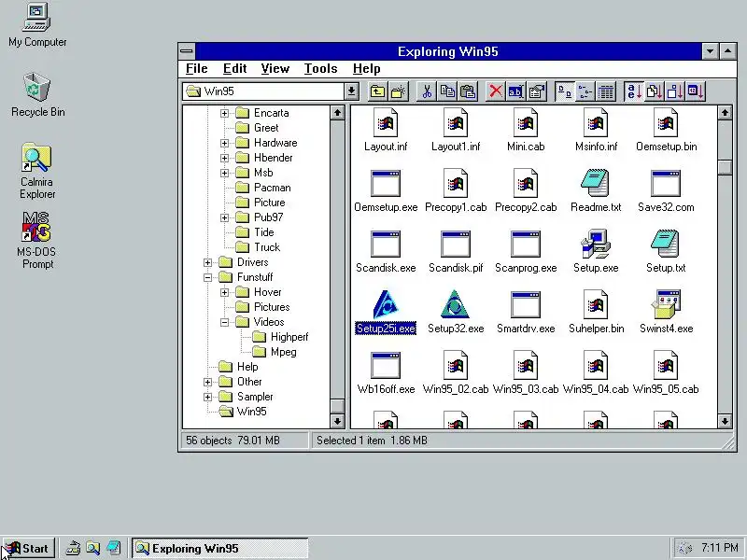The image size is (747, 560).
Task: Select the Truck folder in tree
Action: 258,247
